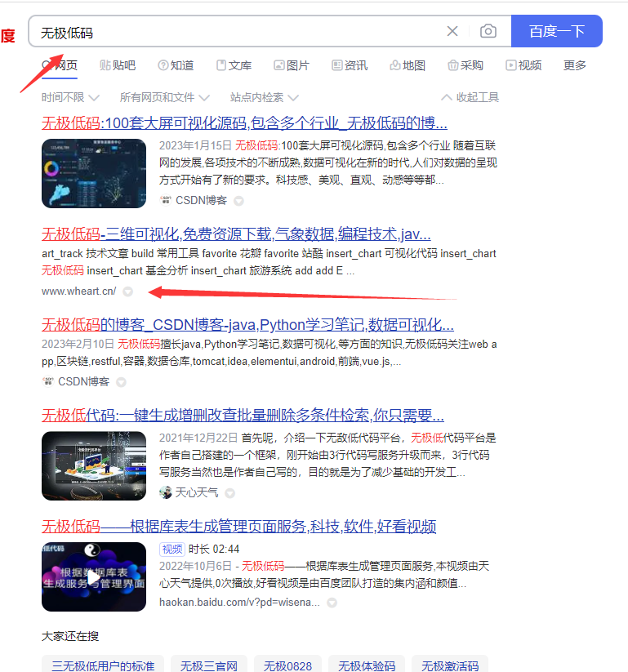This screenshot has width=628, height=672.
Task: Expand the 所有网页和文件 file type dropdown
Action: [x=165, y=98]
